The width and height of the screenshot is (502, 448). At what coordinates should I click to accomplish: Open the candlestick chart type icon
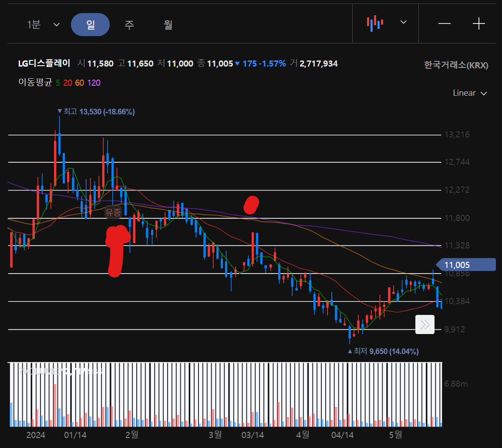tap(375, 23)
